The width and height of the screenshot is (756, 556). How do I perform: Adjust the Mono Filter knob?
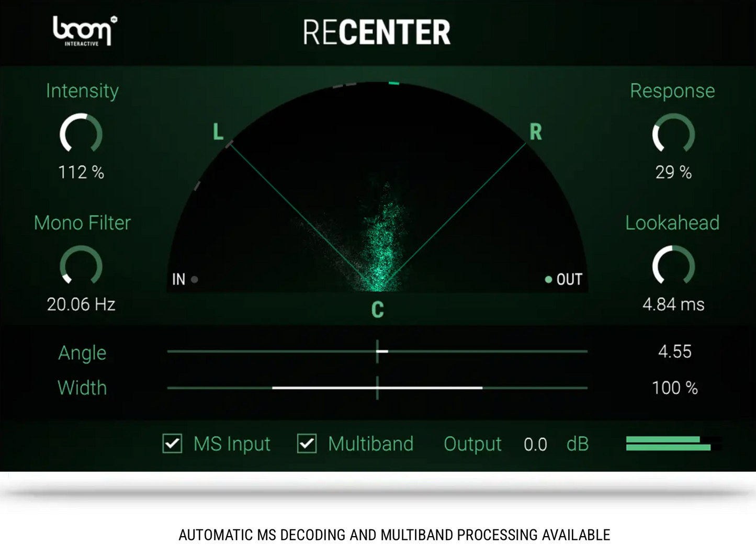point(81,267)
